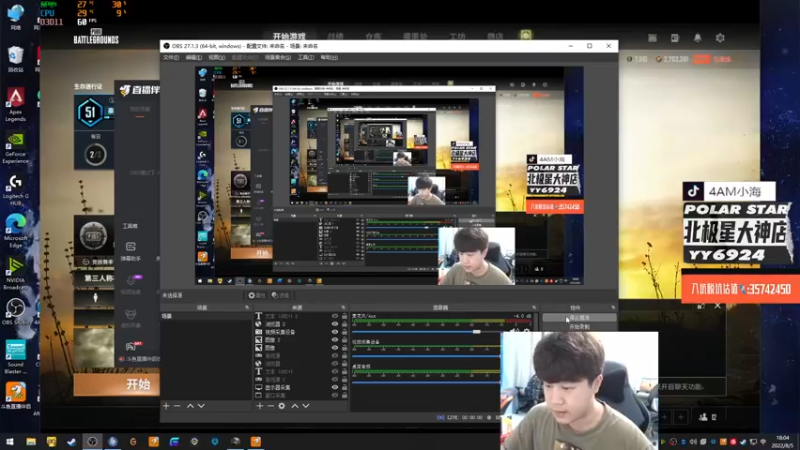Move the source up with the sources up arrow
The width and height of the screenshot is (800, 450).
point(295,406)
